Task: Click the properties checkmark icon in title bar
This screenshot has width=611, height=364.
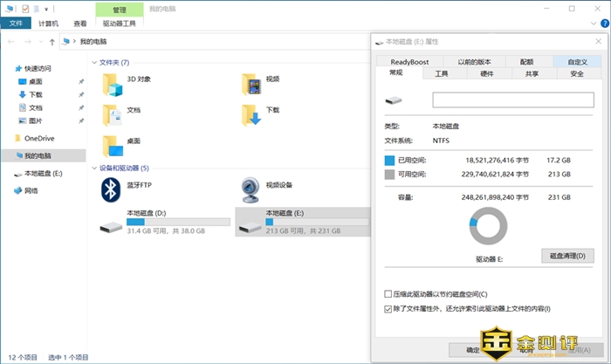Action: click(24, 10)
